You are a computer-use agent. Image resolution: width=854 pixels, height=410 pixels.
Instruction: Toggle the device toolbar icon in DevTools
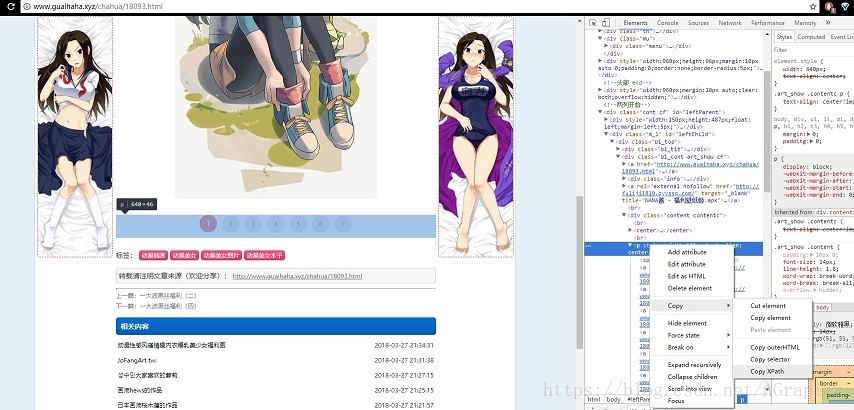click(605, 23)
